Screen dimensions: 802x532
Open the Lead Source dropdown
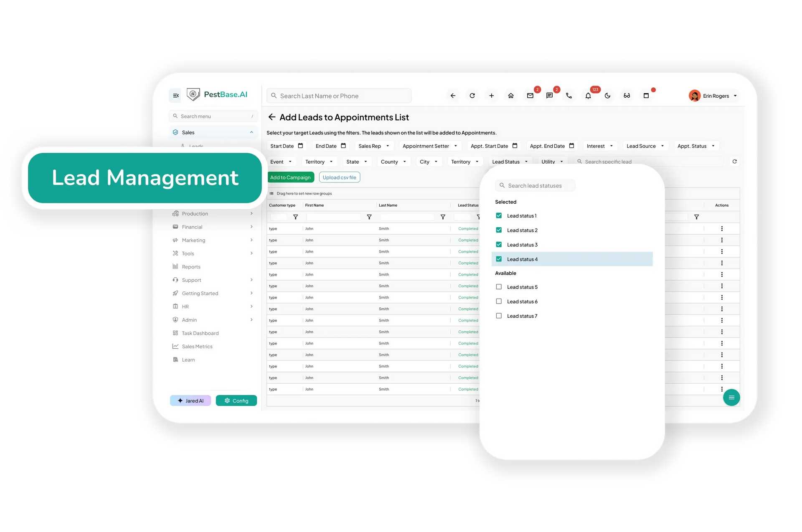click(x=645, y=146)
